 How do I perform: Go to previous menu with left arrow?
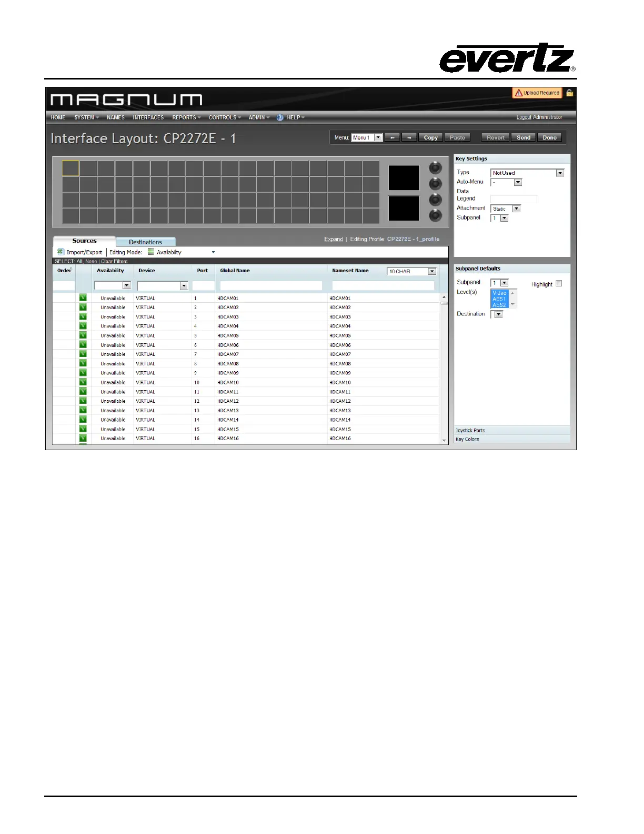click(x=392, y=137)
